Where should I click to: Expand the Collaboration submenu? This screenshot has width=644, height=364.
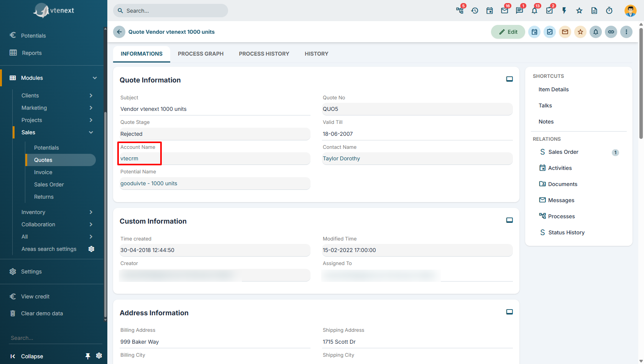pos(91,224)
